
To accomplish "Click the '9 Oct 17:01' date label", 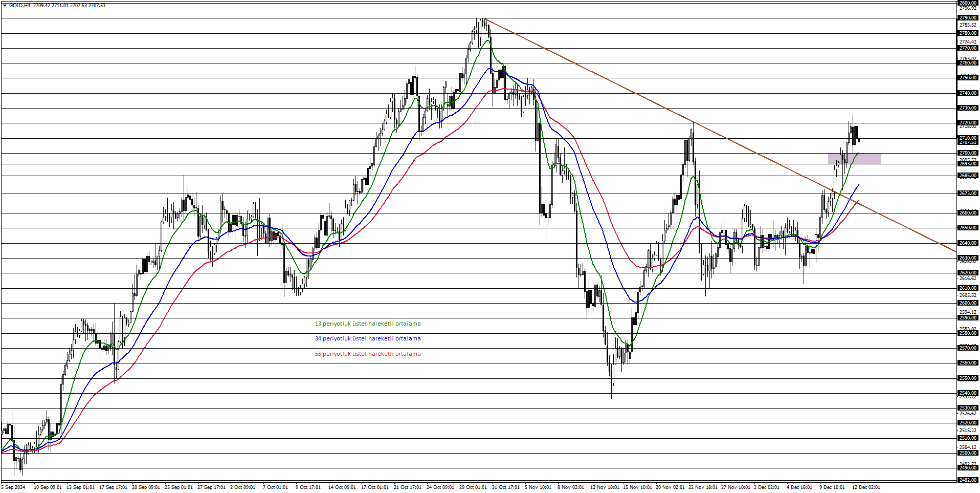I will [x=308, y=487].
